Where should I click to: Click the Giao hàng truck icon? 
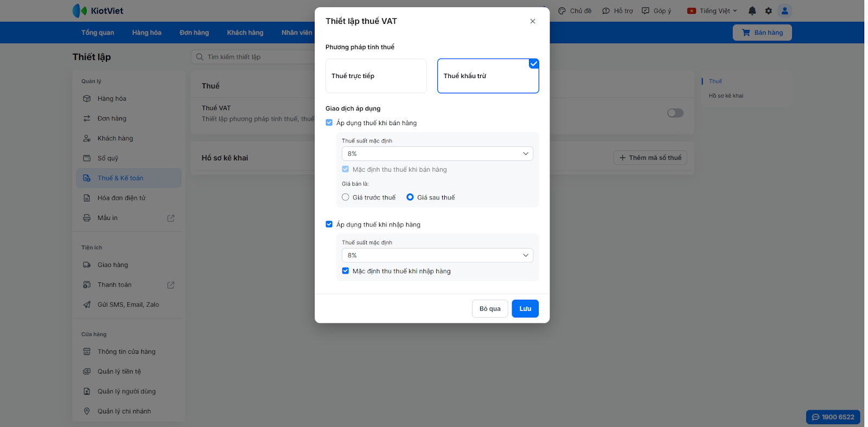coord(87,265)
